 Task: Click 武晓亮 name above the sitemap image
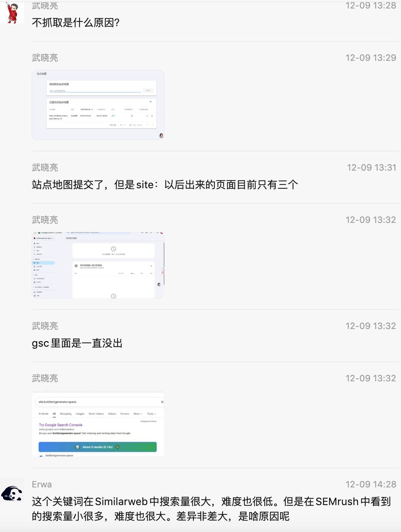[45, 58]
